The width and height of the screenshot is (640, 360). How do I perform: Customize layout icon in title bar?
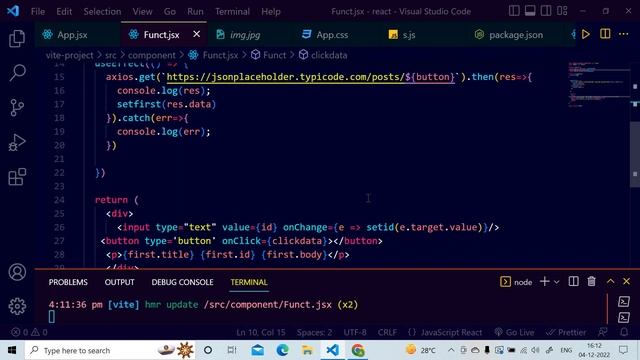click(562, 11)
